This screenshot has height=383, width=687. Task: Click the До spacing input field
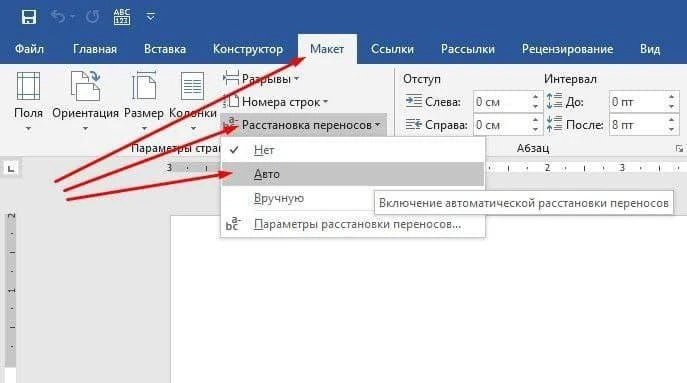(x=638, y=102)
